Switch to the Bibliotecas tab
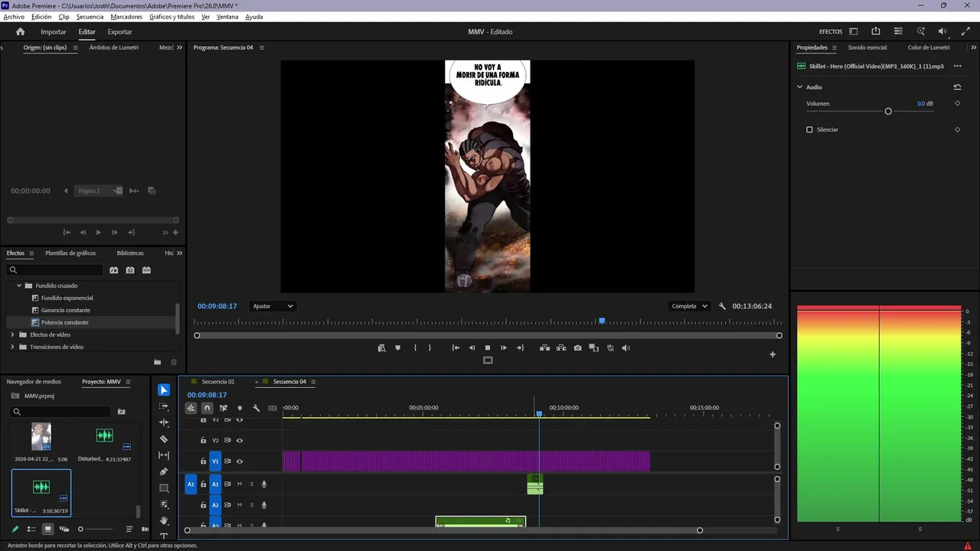 click(130, 253)
